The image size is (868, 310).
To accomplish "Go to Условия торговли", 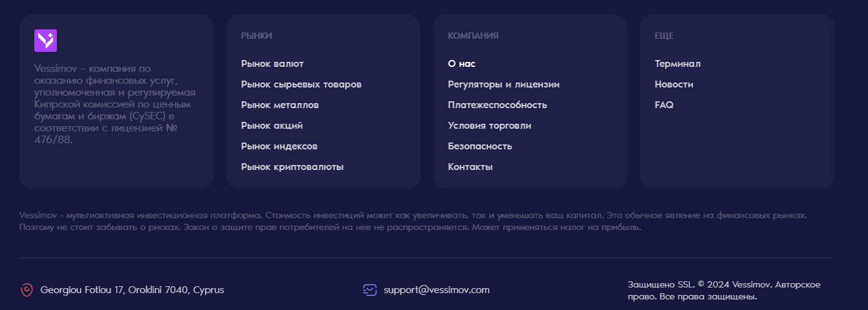I will (489, 126).
